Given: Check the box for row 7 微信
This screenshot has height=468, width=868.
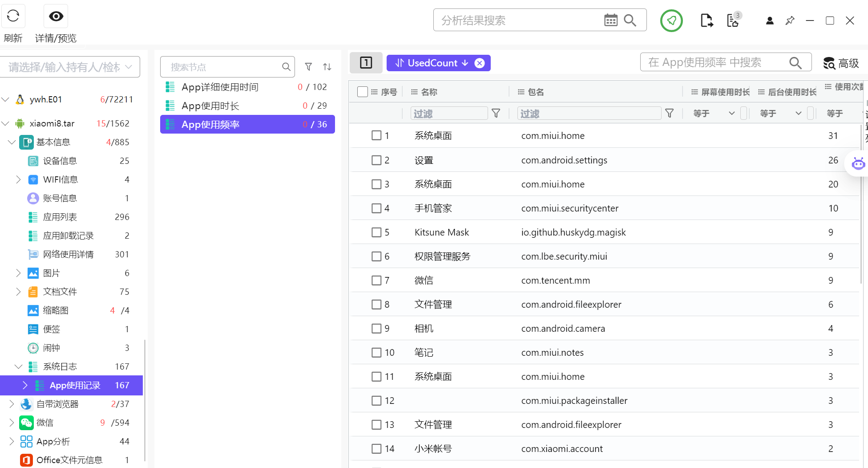Looking at the screenshot, I should [x=376, y=280].
